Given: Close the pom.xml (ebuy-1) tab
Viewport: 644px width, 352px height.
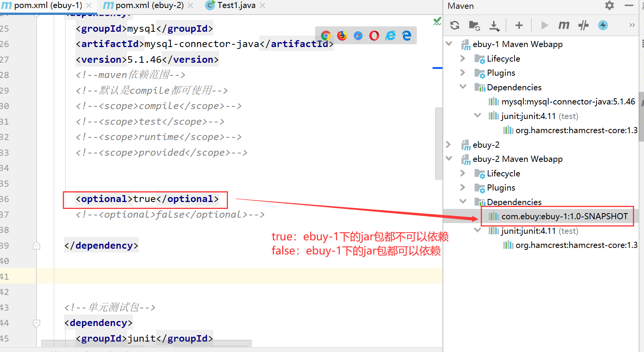Looking at the screenshot, I should coord(89,5).
